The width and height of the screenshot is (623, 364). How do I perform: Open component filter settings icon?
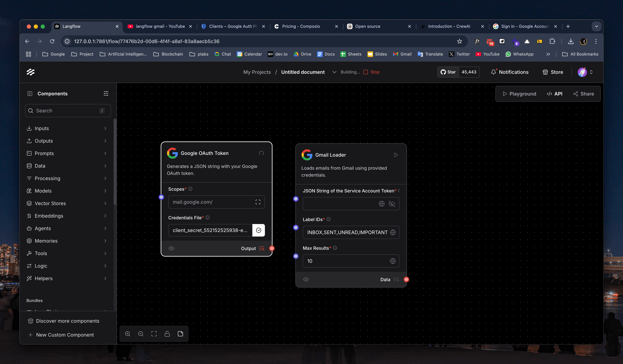pos(106,94)
